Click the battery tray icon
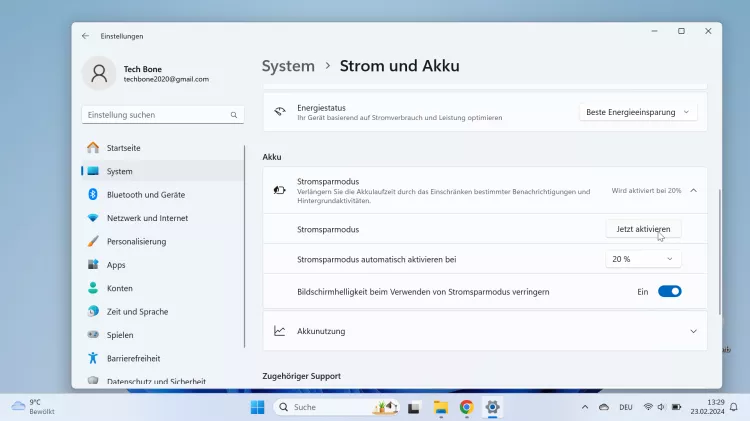The height and width of the screenshot is (421, 750). 676,407
